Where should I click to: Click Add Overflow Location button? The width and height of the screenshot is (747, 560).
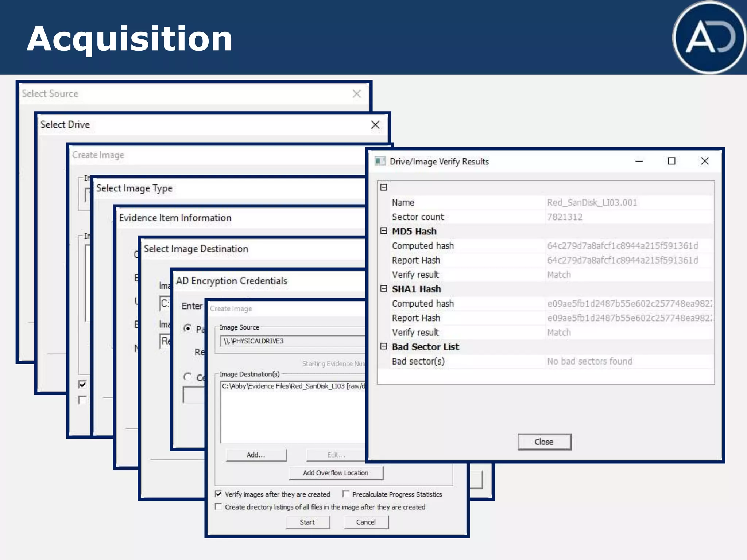coord(336,473)
